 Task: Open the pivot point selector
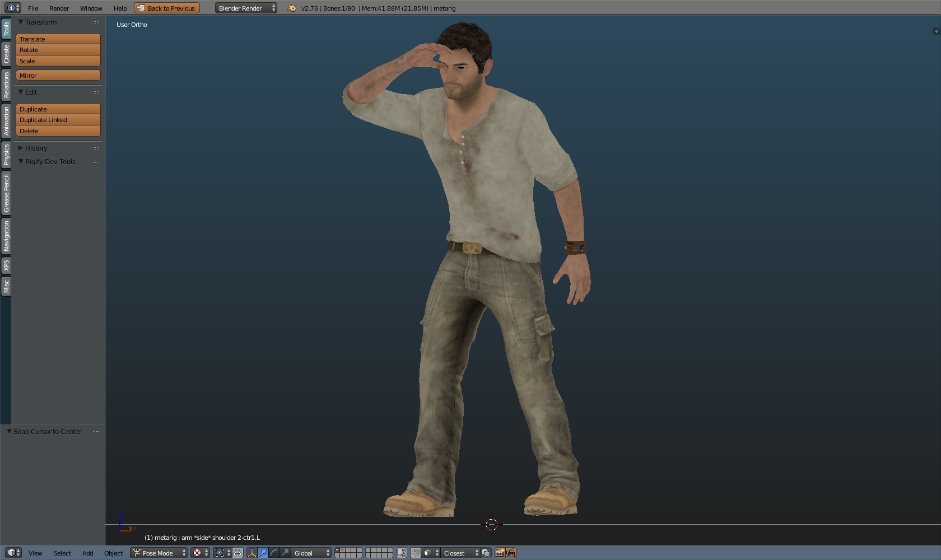coord(222,553)
